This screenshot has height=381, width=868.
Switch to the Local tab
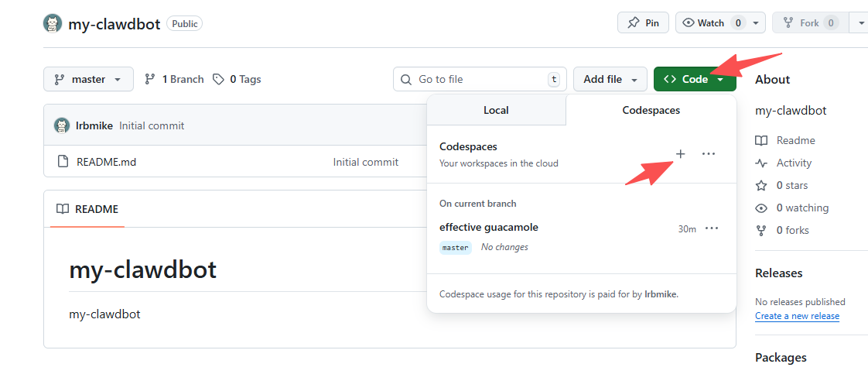[x=496, y=110]
